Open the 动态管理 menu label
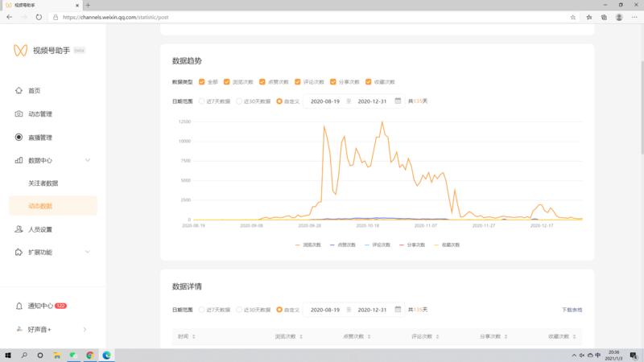This screenshot has height=362, width=644. (x=39, y=113)
